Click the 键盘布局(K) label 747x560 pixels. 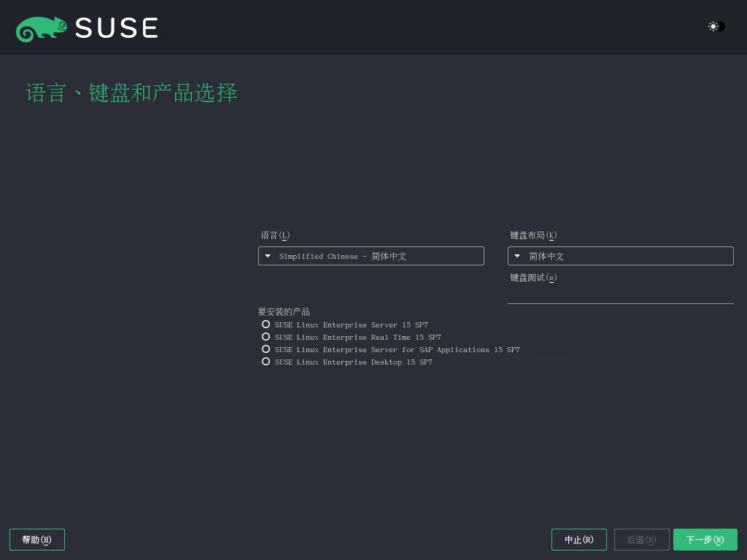tap(533, 236)
